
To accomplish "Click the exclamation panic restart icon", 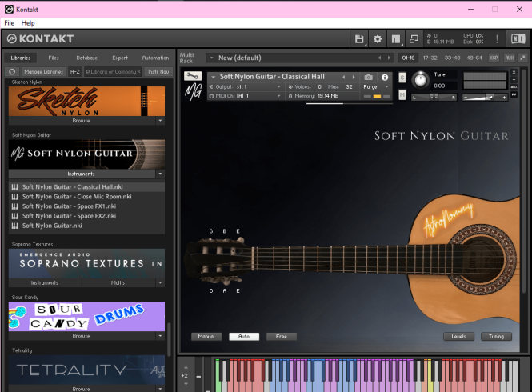I will click(498, 39).
